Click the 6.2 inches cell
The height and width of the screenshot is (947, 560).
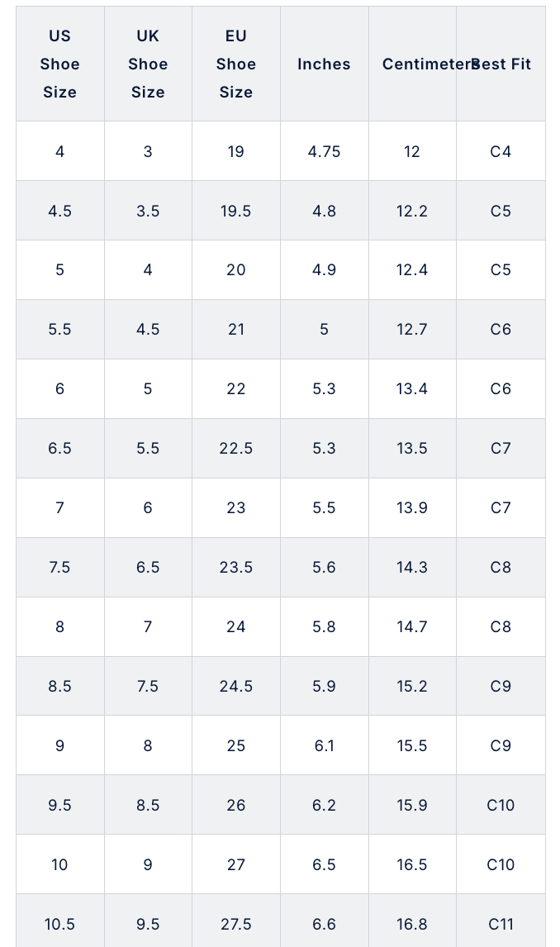(324, 805)
